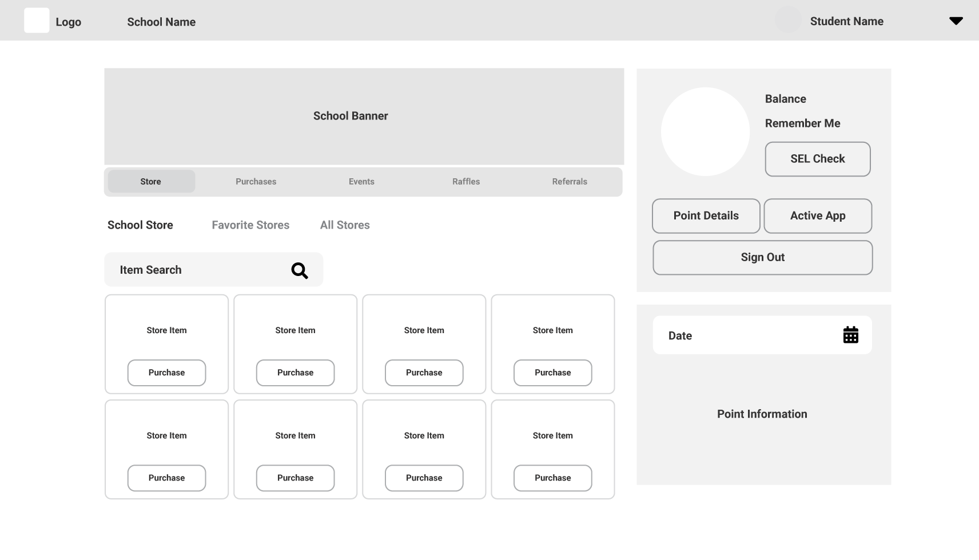979x560 pixels.
Task: Switch to the Referrals tab
Action: (x=570, y=181)
